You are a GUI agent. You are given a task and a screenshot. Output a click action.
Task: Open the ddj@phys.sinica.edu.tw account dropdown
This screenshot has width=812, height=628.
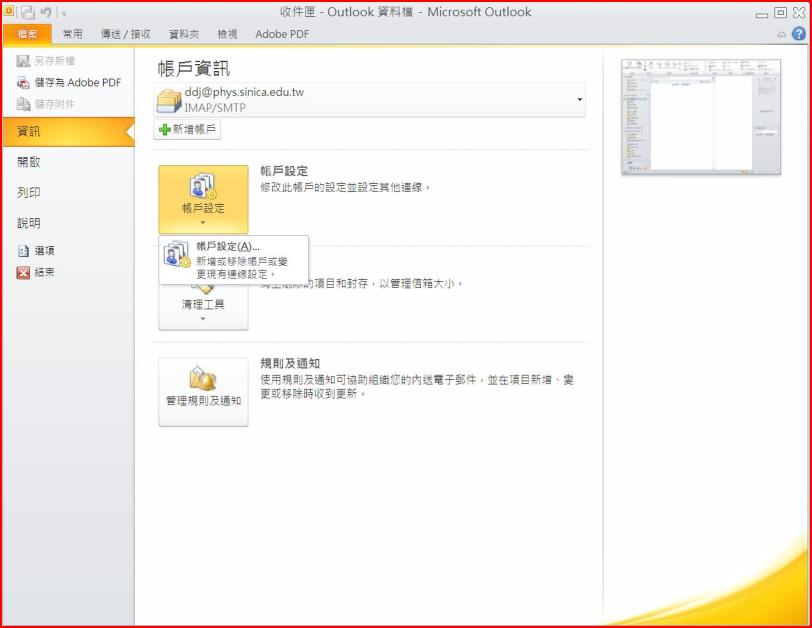(370, 99)
